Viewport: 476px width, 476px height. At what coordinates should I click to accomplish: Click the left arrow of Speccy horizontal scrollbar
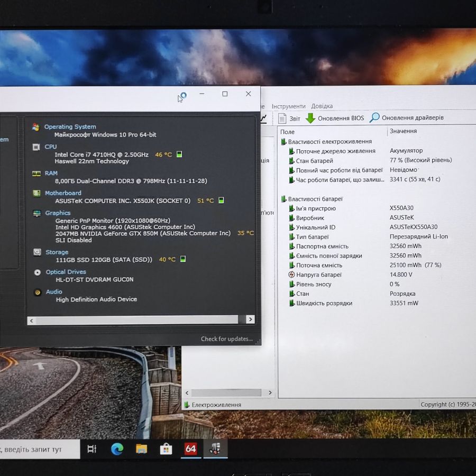[x=32, y=321]
